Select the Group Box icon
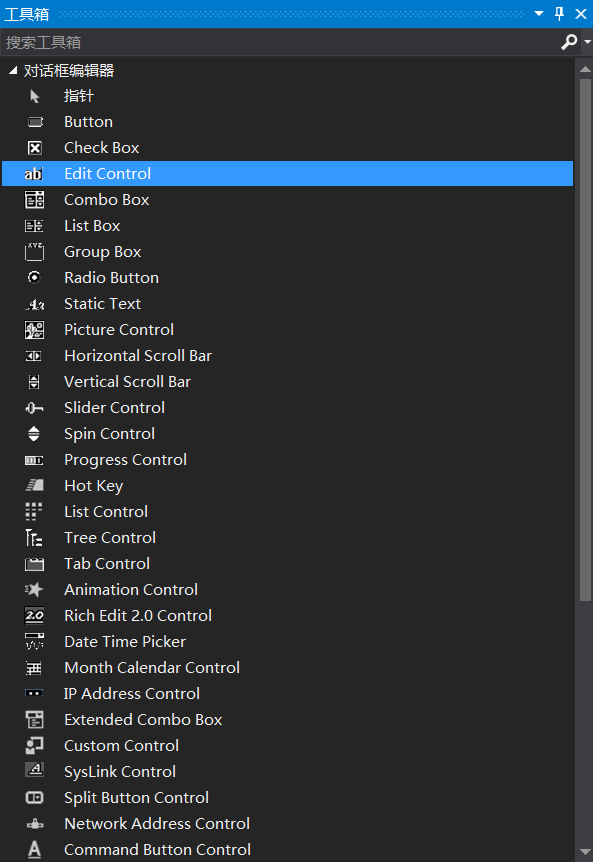This screenshot has height=862, width=593. pyautogui.click(x=35, y=252)
